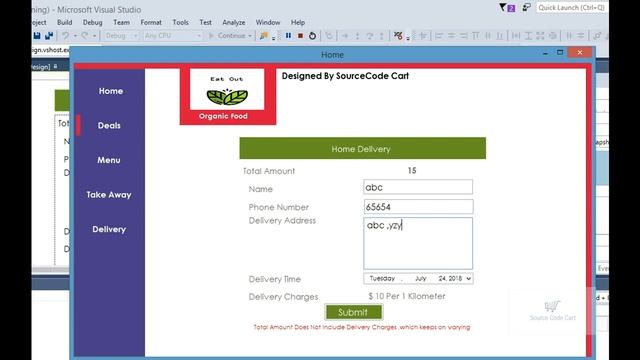Open the Delivery Time date picker dropdown
Image resolution: width=640 pixels, height=360 pixels.
(469, 278)
